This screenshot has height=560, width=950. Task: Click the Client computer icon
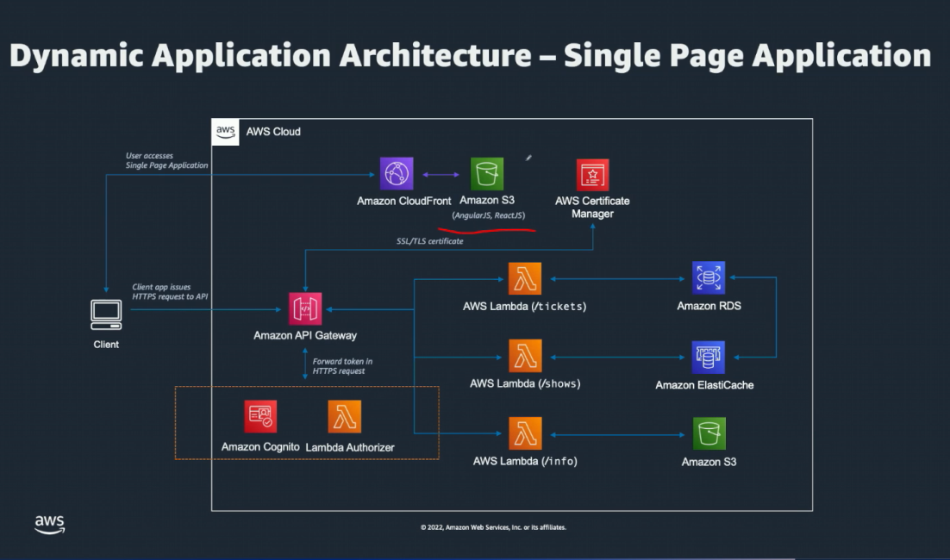(106, 314)
